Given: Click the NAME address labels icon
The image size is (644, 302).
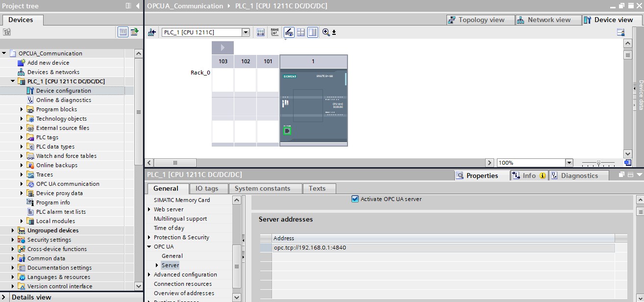Looking at the screenshot, I should tap(274, 32).
